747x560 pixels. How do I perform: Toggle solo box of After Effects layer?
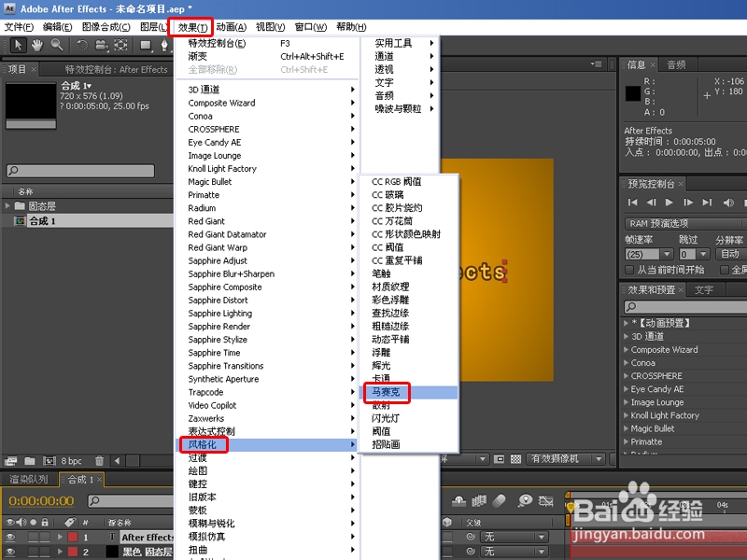pos(33,538)
